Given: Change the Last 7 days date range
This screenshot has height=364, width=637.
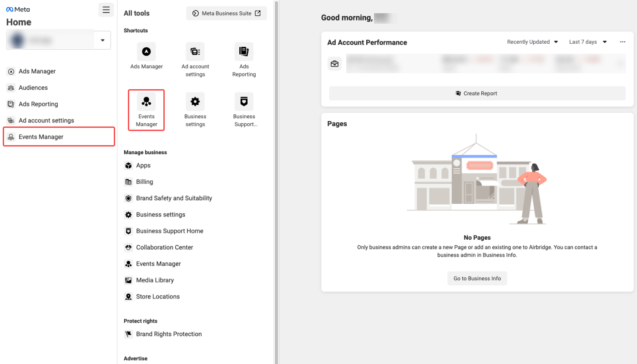Looking at the screenshot, I should pos(588,42).
